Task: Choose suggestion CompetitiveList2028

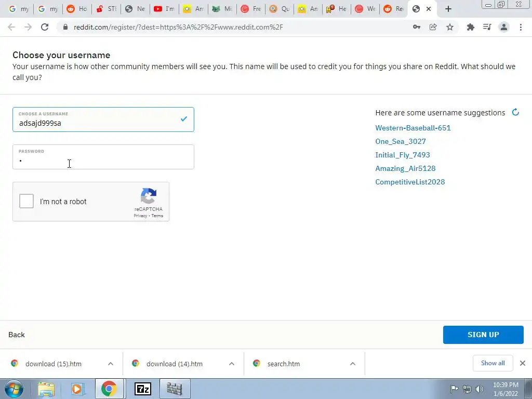Action: click(410, 182)
